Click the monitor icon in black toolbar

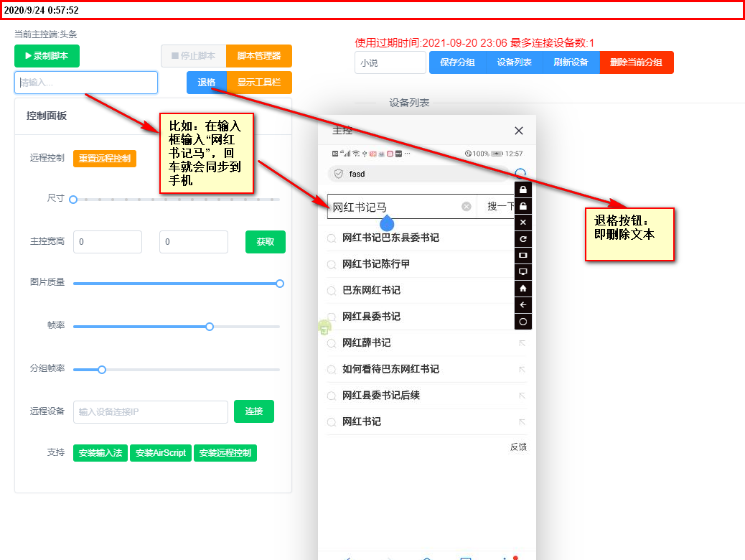point(523,272)
